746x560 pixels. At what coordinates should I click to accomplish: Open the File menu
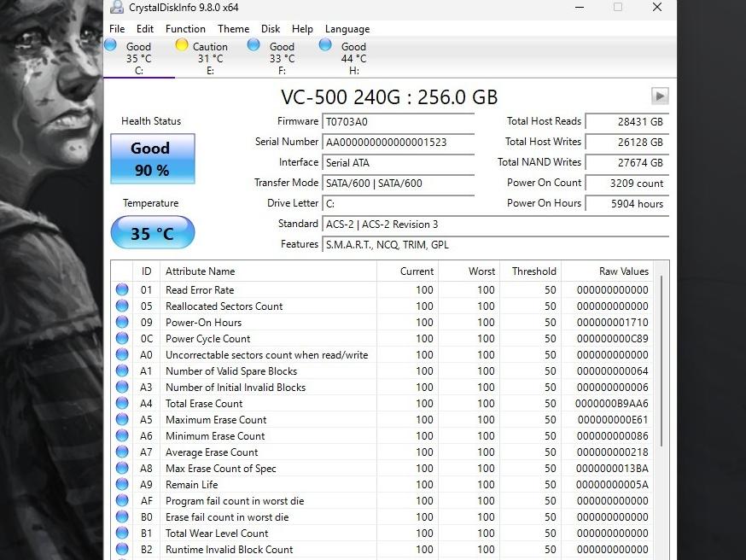(x=117, y=29)
